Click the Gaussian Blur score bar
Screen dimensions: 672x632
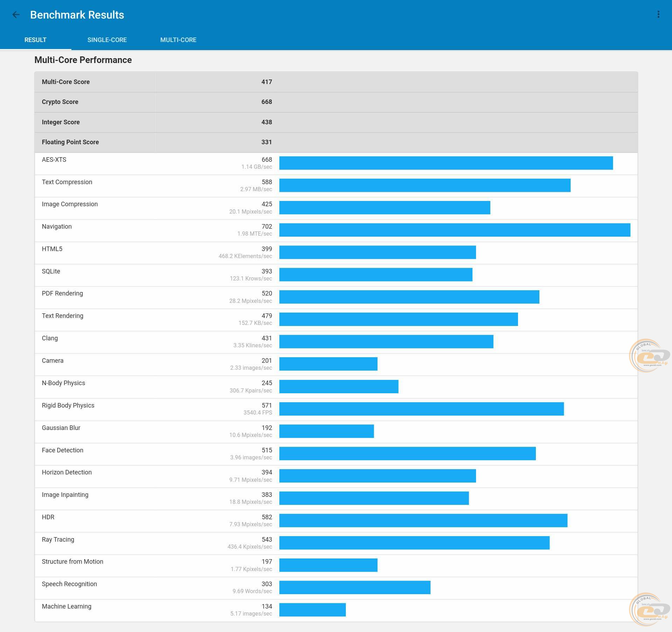(326, 431)
